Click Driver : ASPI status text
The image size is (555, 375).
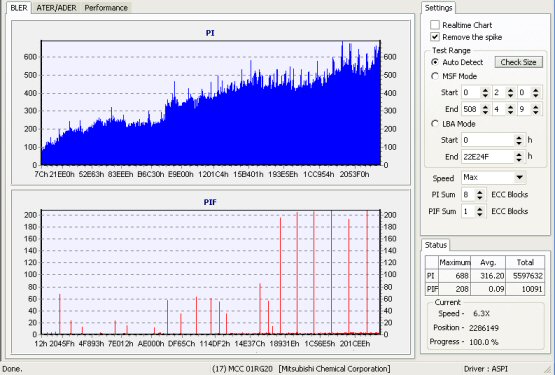[486, 369]
